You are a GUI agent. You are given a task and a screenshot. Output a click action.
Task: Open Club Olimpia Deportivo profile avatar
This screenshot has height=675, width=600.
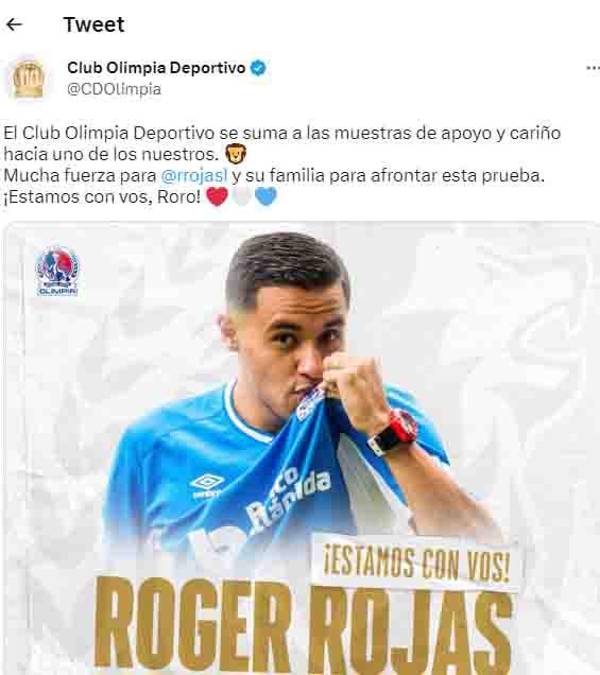coord(28,78)
